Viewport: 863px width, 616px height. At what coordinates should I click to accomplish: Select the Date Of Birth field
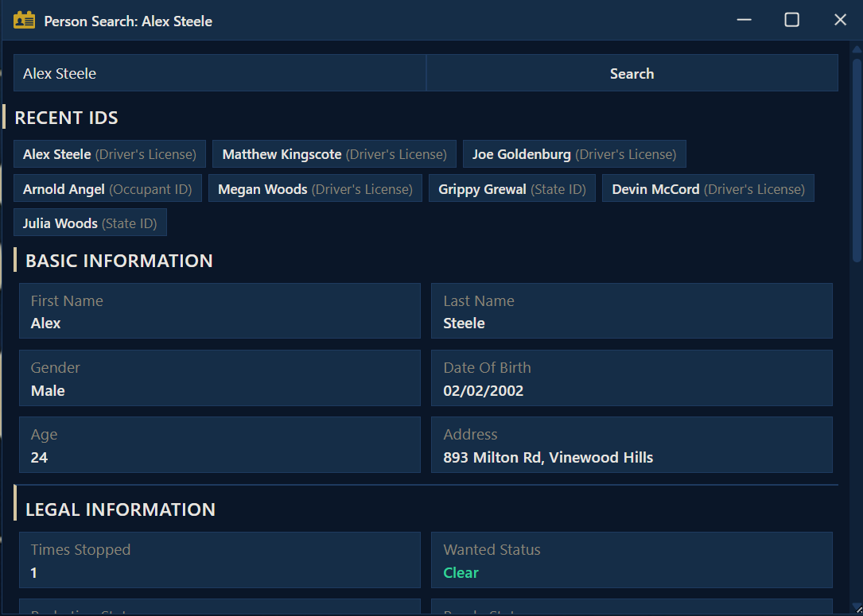(632, 378)
